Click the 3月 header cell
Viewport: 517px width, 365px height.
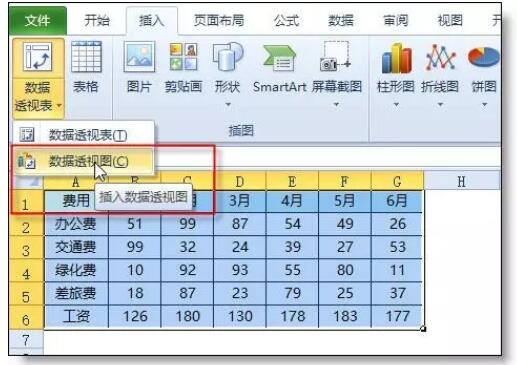pyautogui.click(x=240, y=201)
